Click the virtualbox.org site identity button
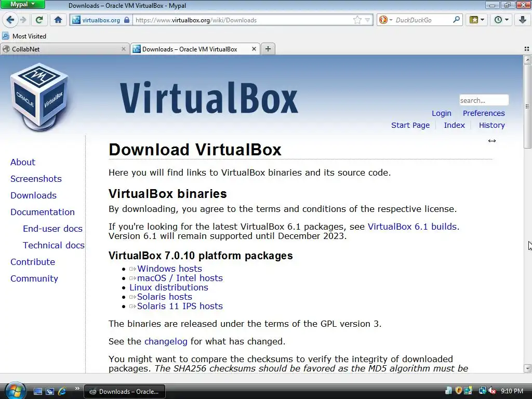 pos(101,20)
